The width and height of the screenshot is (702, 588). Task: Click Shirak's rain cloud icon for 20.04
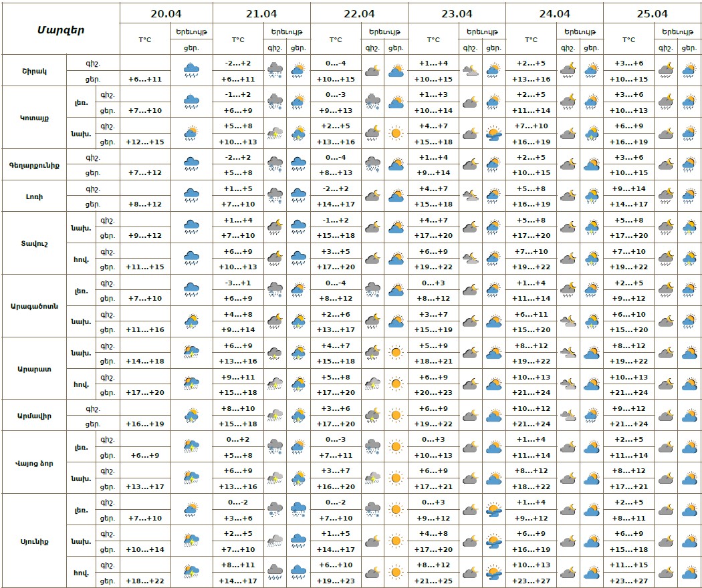pos(191,70)
